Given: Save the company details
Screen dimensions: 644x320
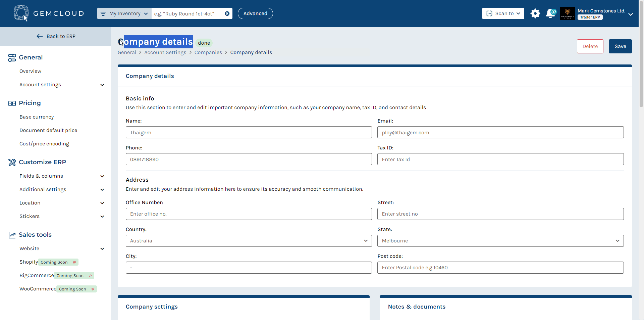Looking at the screenshot, I should pos(620,46).
